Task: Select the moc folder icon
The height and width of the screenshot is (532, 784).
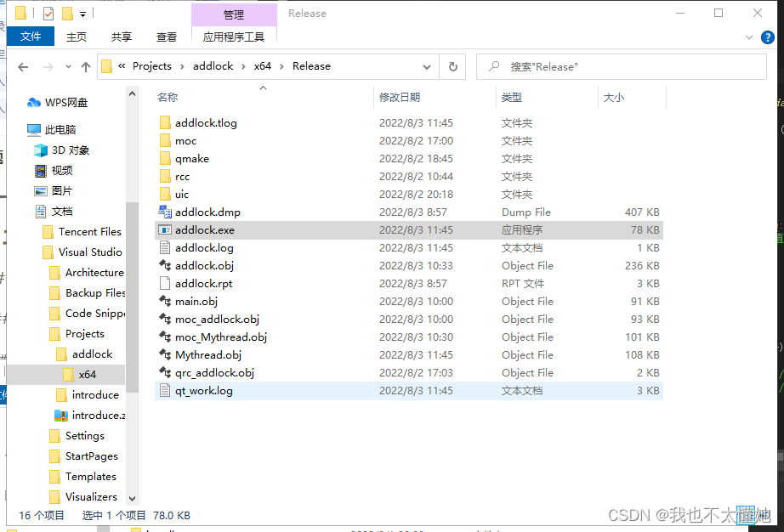Action: point(165,141)
